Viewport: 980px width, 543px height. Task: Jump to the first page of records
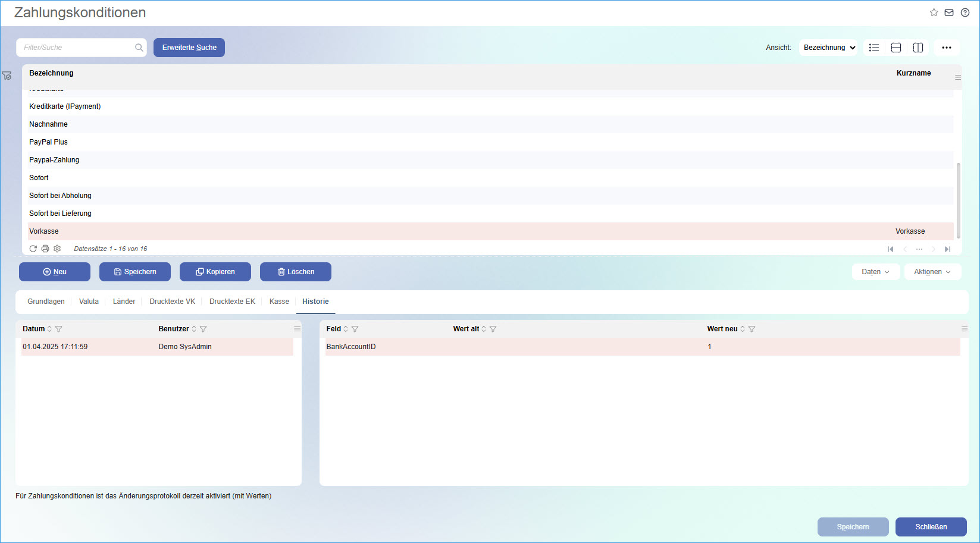coord(890,249)
